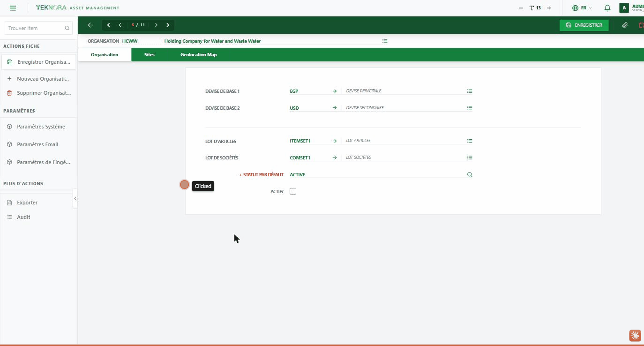The height and width of the screenshot is (346, 644).
Task: Go back with the left arrow
Action: pyautogui.click(x=90, y=25)
